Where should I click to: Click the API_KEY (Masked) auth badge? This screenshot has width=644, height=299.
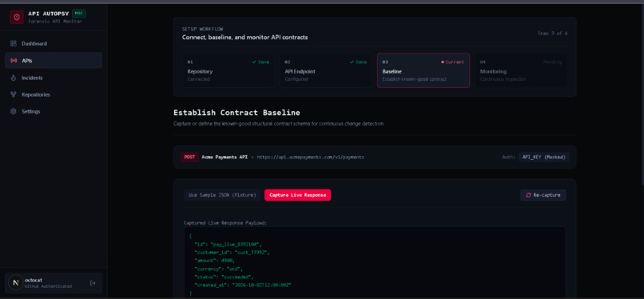coord(544,157)
